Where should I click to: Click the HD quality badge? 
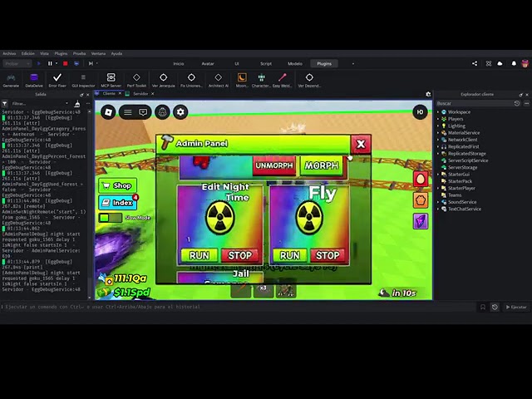420,112
